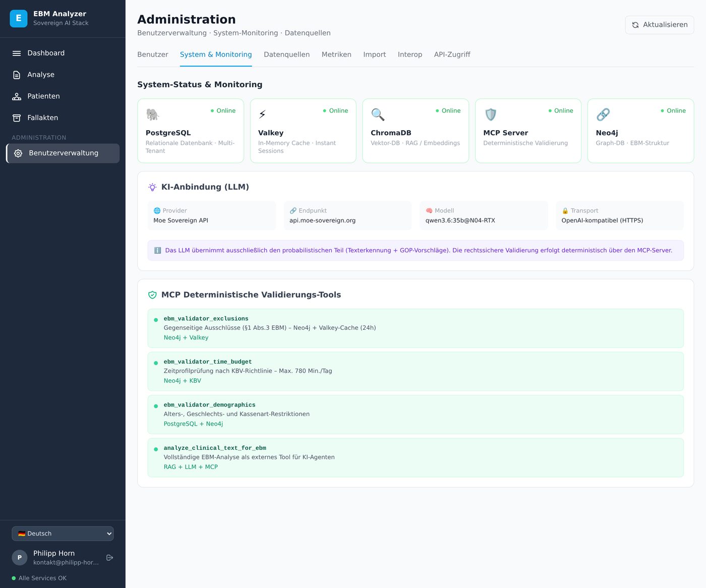Click the PostgreSQL Online status indicator
The width and height of the screenshot is (706, 588).
click(x=223, y=111)
